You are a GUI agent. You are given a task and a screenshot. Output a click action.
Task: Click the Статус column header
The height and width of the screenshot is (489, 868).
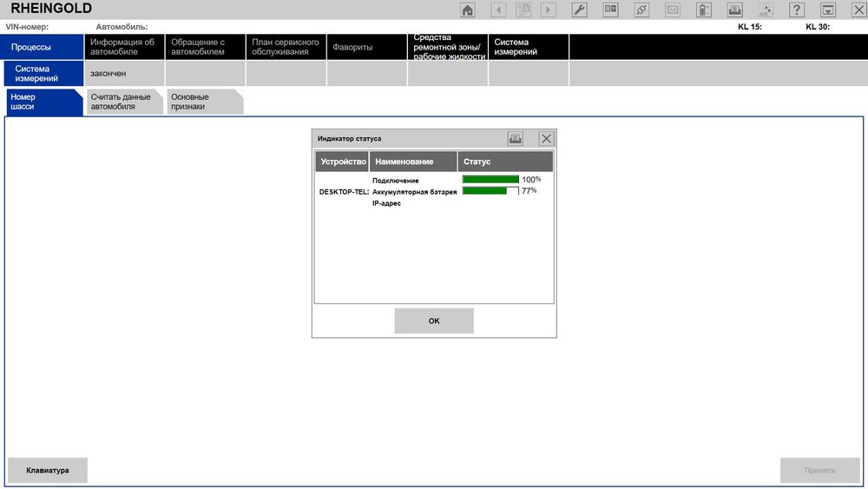point(505,162)
